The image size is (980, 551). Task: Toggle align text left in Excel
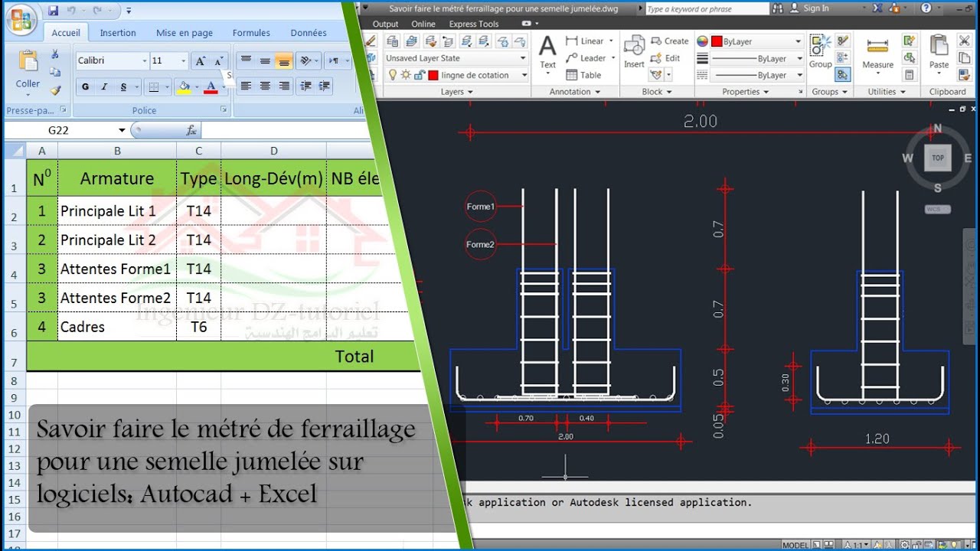pyautogui.click(x=246, y=86)
